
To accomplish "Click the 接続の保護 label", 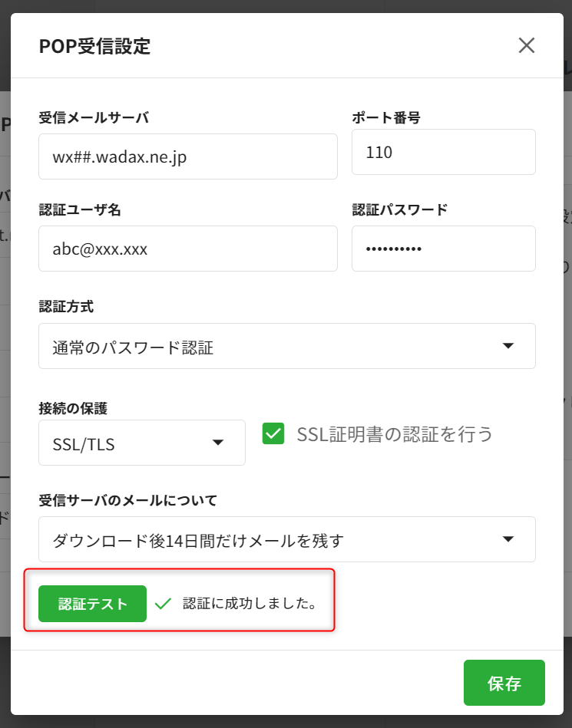I will tap(73, 409).
